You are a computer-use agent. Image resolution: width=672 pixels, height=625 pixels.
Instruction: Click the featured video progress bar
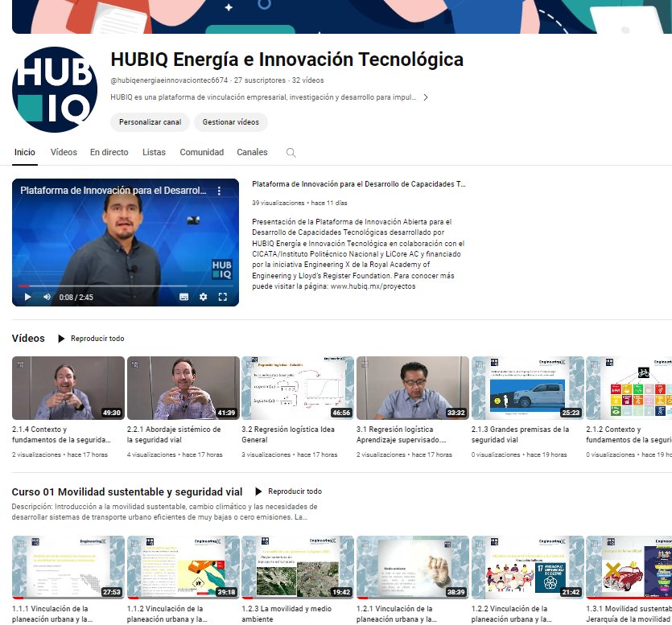tap(126, 286)
